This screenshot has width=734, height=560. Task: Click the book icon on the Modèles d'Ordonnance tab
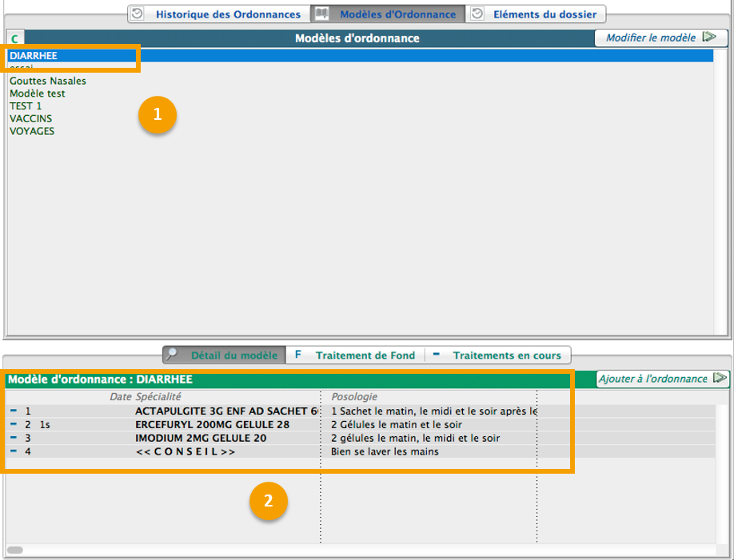tap(321, 14)
